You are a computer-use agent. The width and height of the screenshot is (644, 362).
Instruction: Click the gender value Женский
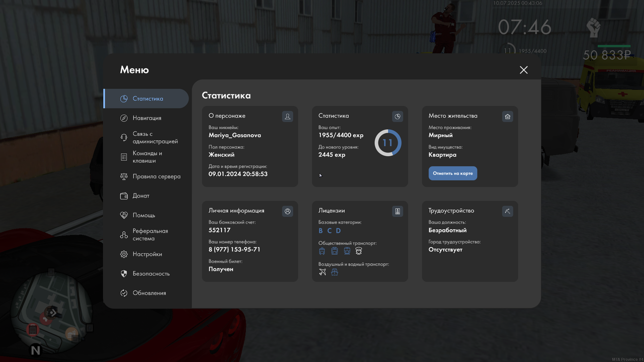(221, 155)
